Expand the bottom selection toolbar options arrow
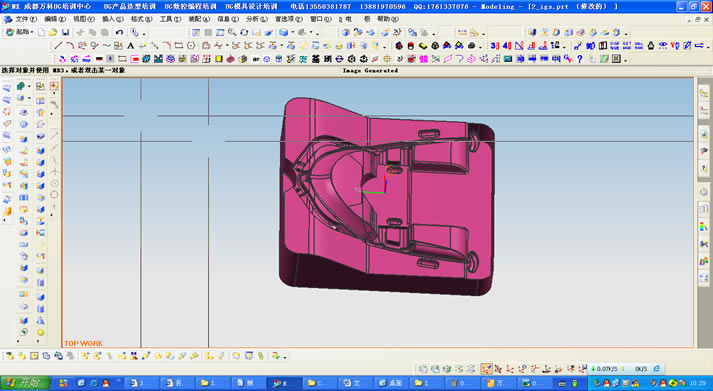 point(285,357)
